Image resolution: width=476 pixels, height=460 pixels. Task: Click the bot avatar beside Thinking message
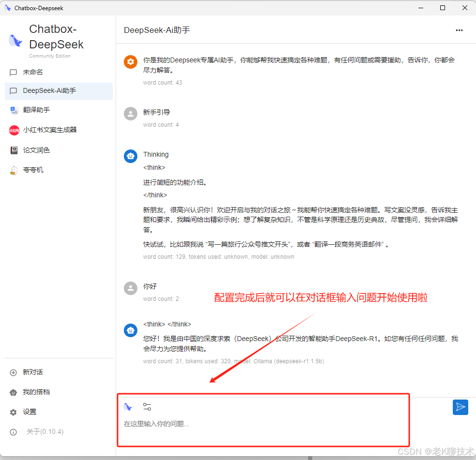pyautogui.click(x=131, y=156)
